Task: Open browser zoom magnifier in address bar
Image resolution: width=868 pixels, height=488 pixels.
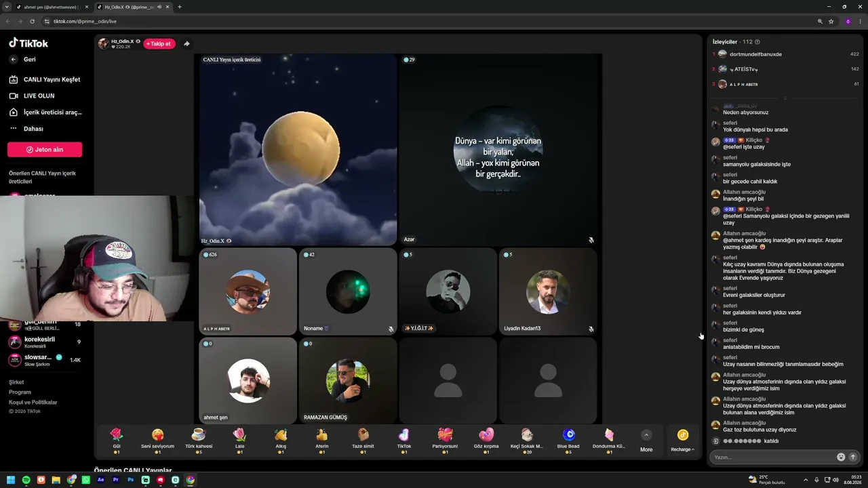Action: (x=820, y=21)
